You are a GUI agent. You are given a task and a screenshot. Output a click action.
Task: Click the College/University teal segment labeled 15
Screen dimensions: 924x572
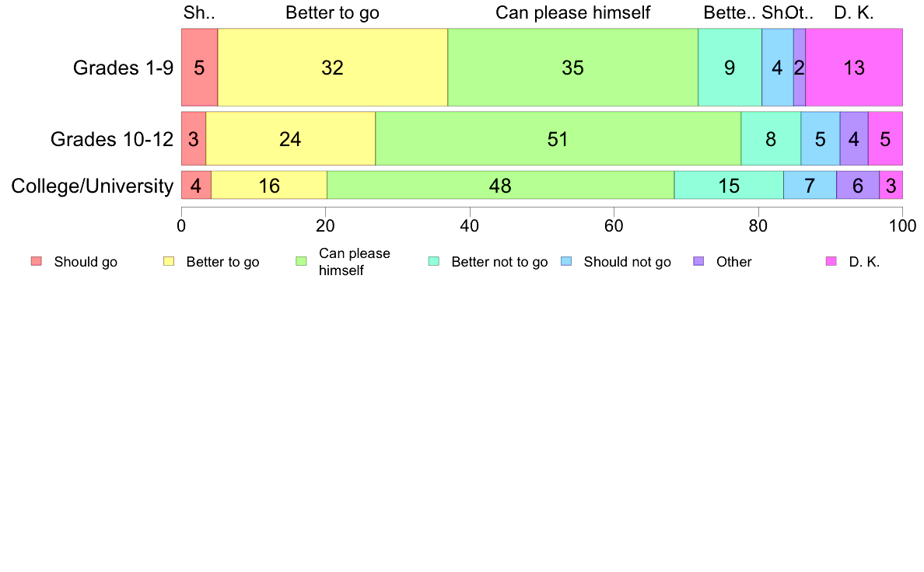(729, 186)
